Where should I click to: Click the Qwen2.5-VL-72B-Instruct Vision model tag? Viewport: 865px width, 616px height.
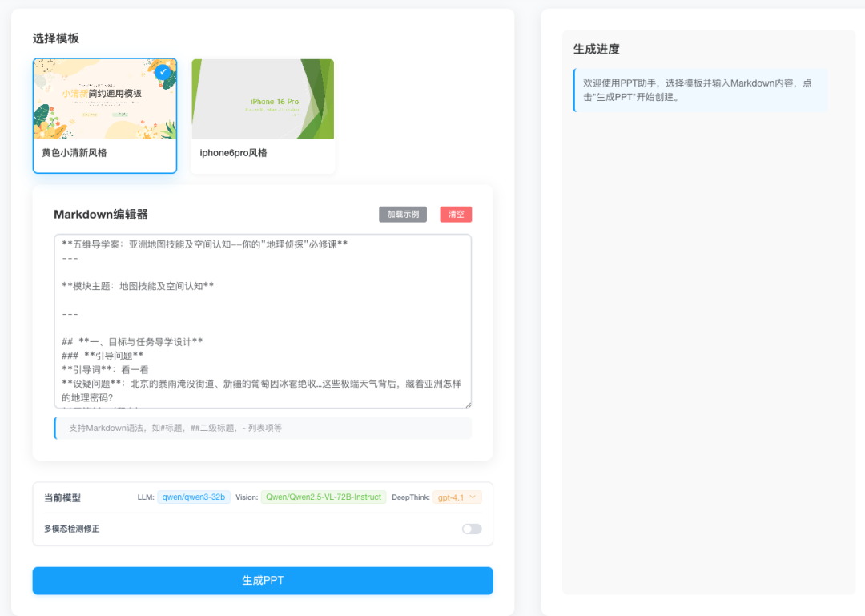coord(324,497)
